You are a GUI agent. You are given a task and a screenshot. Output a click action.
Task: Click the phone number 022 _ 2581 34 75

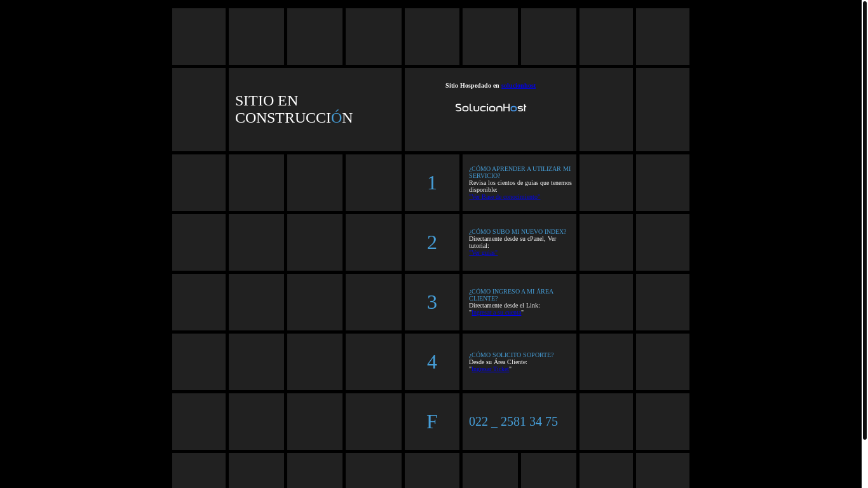(513, 422)
